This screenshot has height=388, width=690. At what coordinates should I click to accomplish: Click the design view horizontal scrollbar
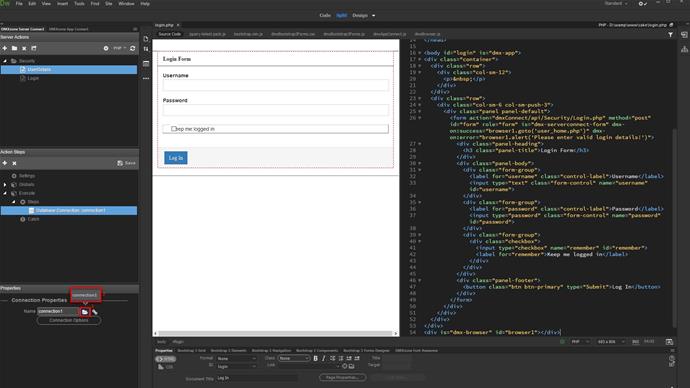(x=276, y=333)
